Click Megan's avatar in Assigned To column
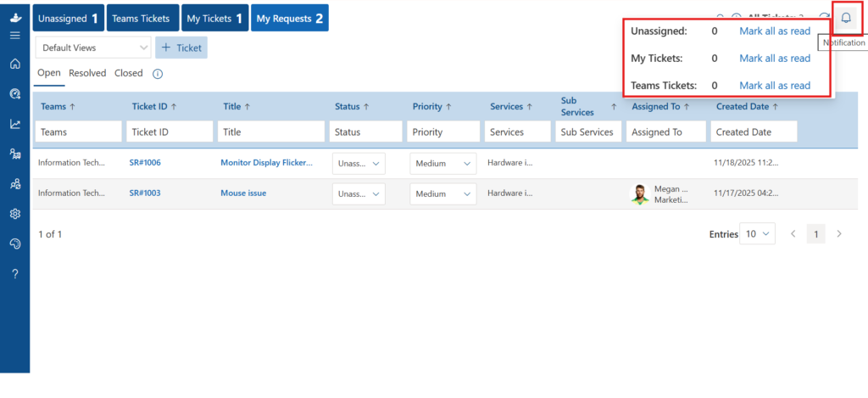This screenshot has height=398, width=868. click(640, 194)
